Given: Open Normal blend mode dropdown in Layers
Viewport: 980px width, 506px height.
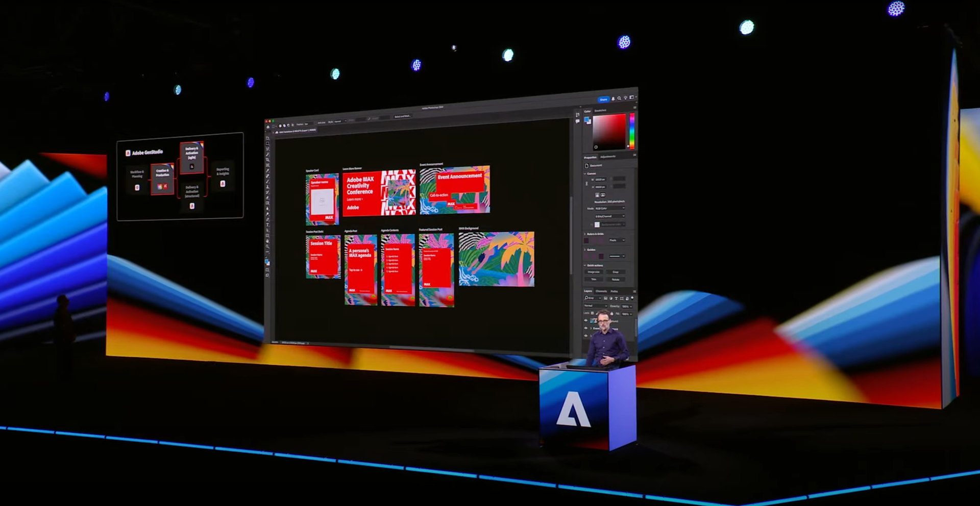Looking at the screenshot, I should point(596,306).
